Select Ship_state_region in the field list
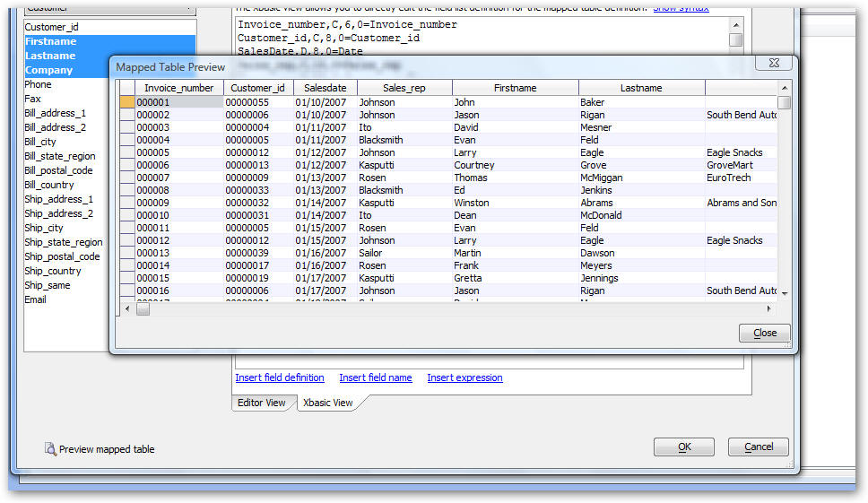 [66, 243]
